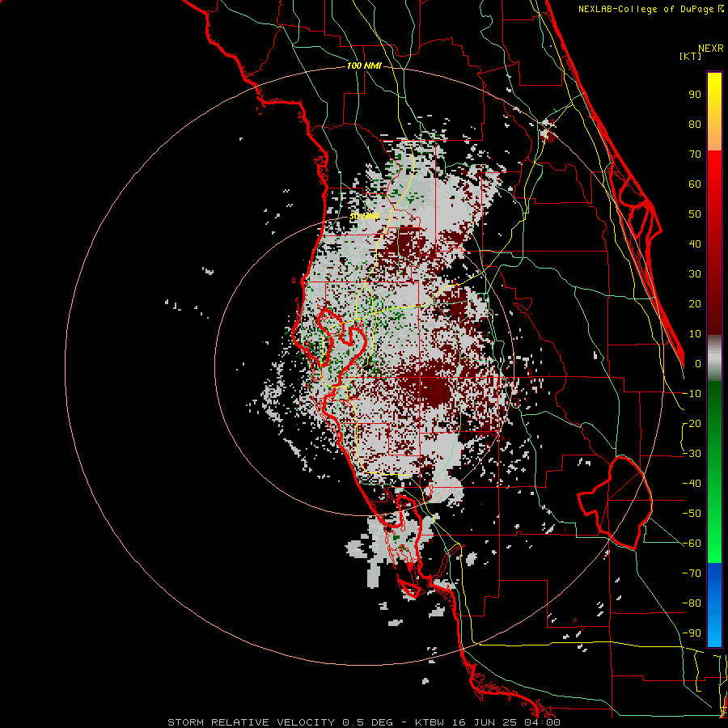Image resolution: width=728 pixels, height=728 pixels.
Task: Select the 50 NMI range ring label
Action: point(365,216)
